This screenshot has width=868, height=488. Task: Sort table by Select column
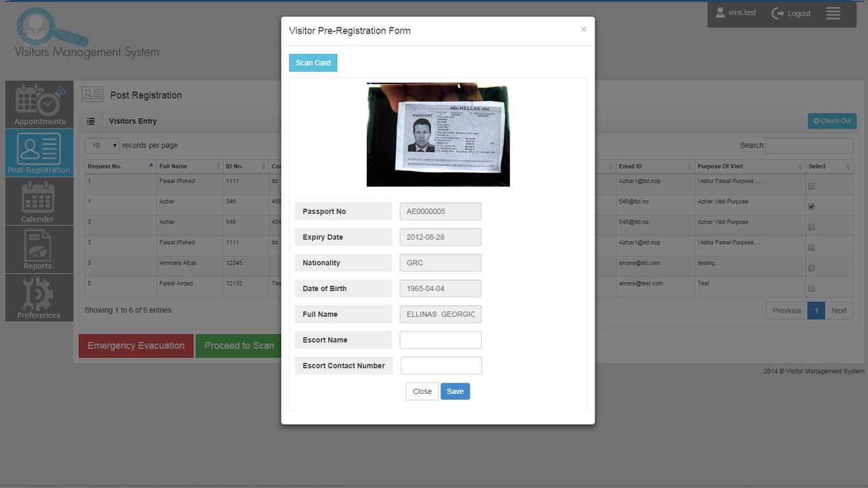(x=829, y=166)
